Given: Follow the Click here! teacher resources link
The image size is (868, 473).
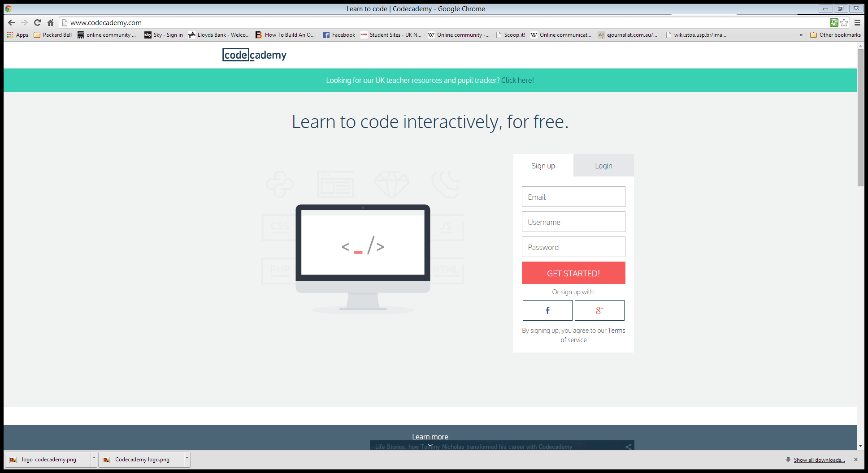Looking at the screenshot, I should 517,80.
